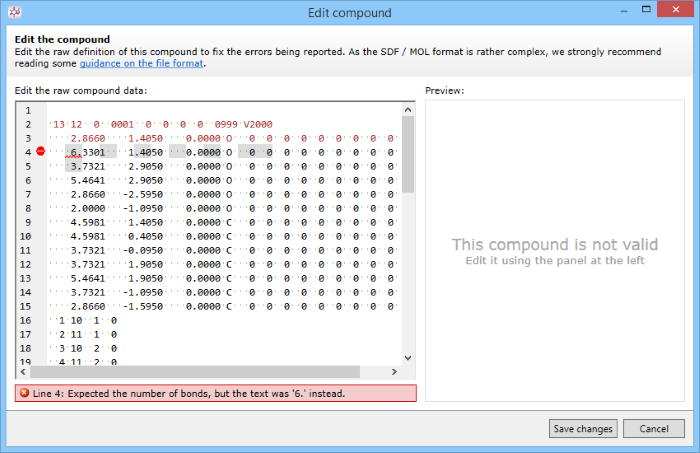Click the '-2.5950' value on line 7
Viewport: 700px width, 453px height.
click(143, 195)
